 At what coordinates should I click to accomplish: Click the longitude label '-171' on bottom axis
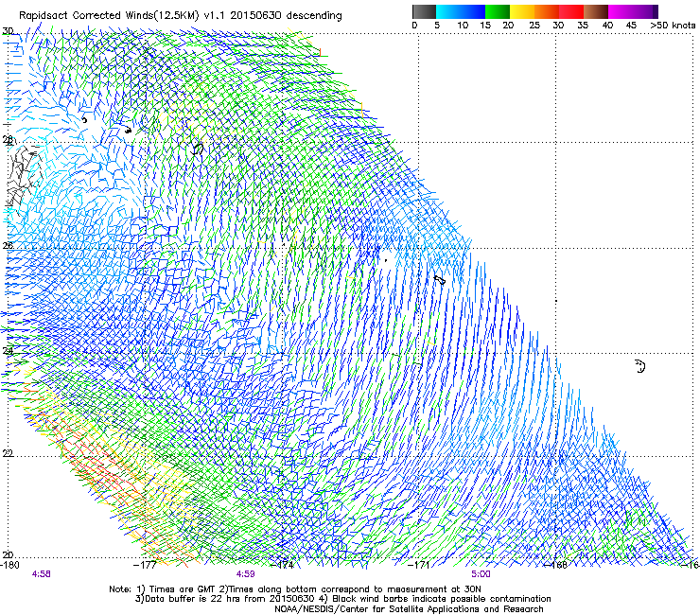point(418,565)
